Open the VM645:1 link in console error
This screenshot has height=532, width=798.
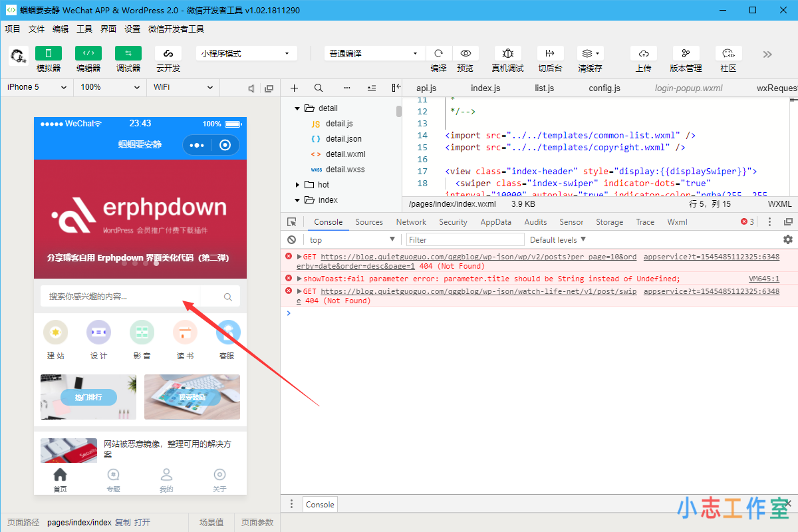765,278
